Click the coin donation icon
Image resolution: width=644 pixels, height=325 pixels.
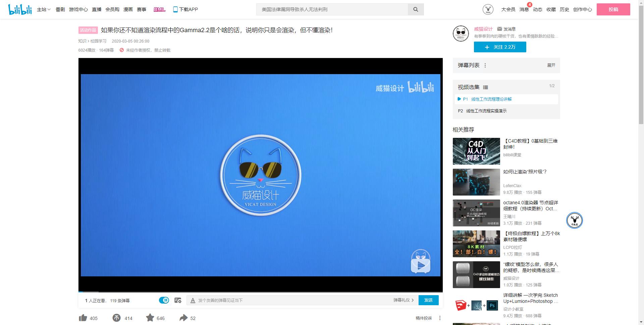[116, 318]
